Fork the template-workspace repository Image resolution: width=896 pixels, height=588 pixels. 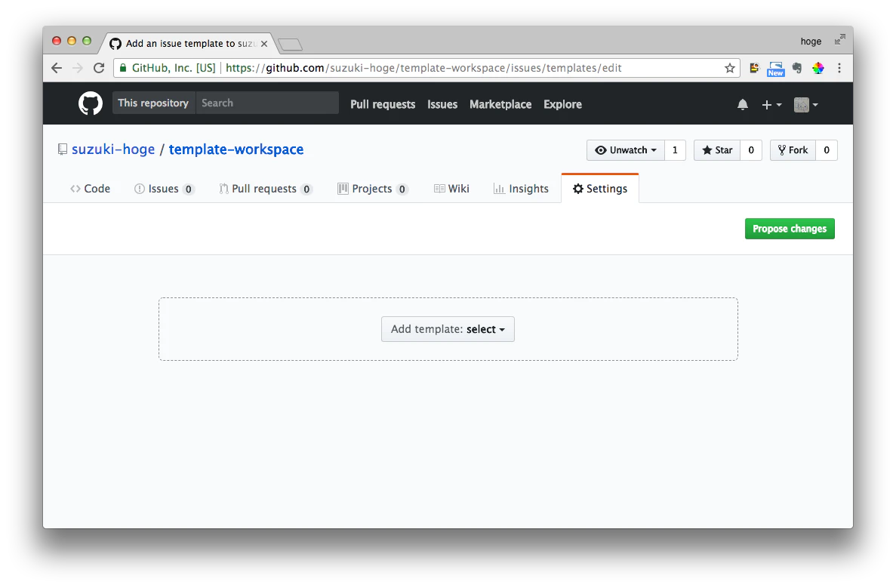(x=793, y=150)
